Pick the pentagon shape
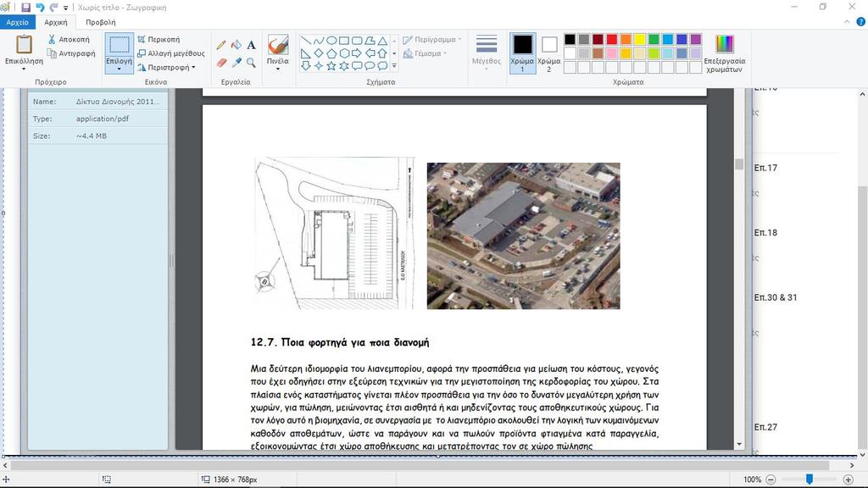 (x=331, y=53)
